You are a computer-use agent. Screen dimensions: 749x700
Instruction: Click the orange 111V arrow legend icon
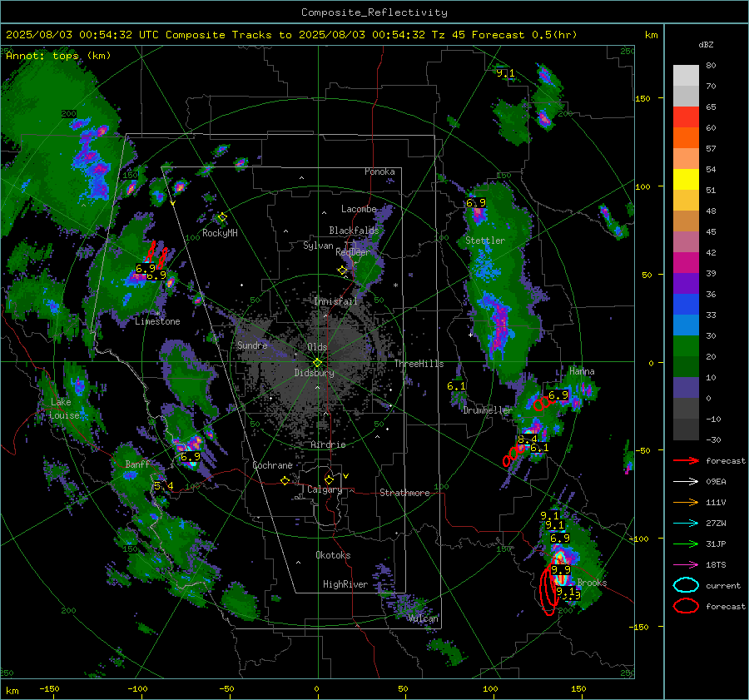click(x=686, y=502)
